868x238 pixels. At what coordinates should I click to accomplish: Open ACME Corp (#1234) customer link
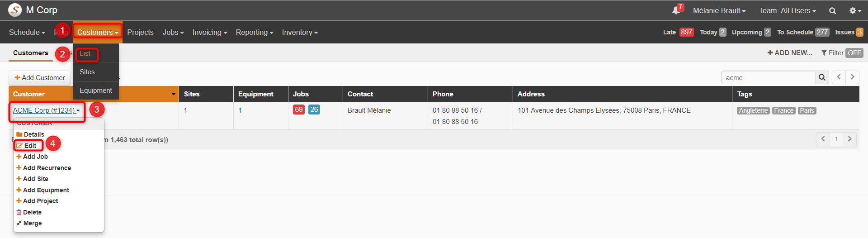pos(44,110)
